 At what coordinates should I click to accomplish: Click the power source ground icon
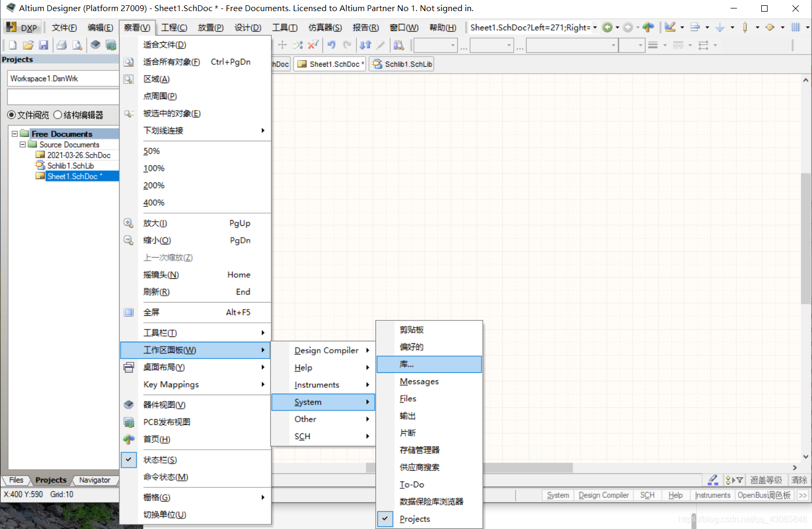[720, 28]
